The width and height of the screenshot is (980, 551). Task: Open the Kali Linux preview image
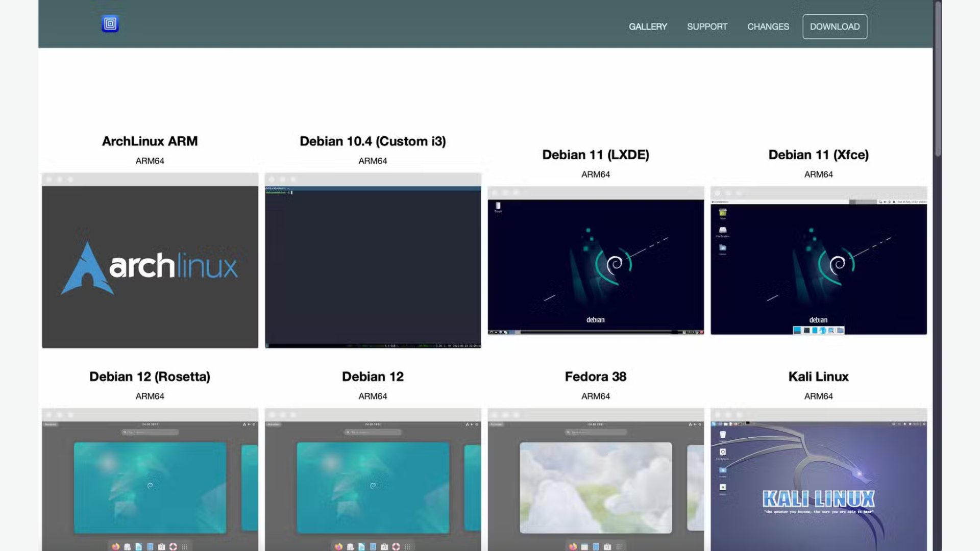click(818, 480)
